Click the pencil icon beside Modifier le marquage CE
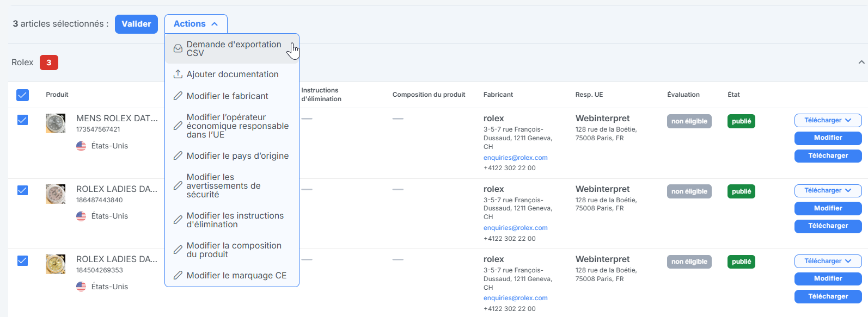868x317 pixels. click(x=178, y=275)
